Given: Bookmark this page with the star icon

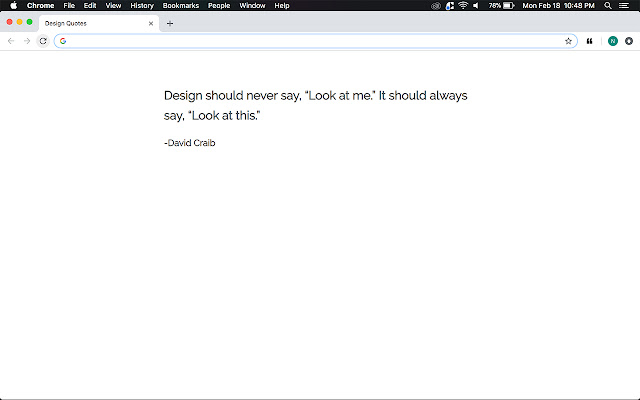Looking at the screenshot, I should pyautogui.click(x=568, y=41).
